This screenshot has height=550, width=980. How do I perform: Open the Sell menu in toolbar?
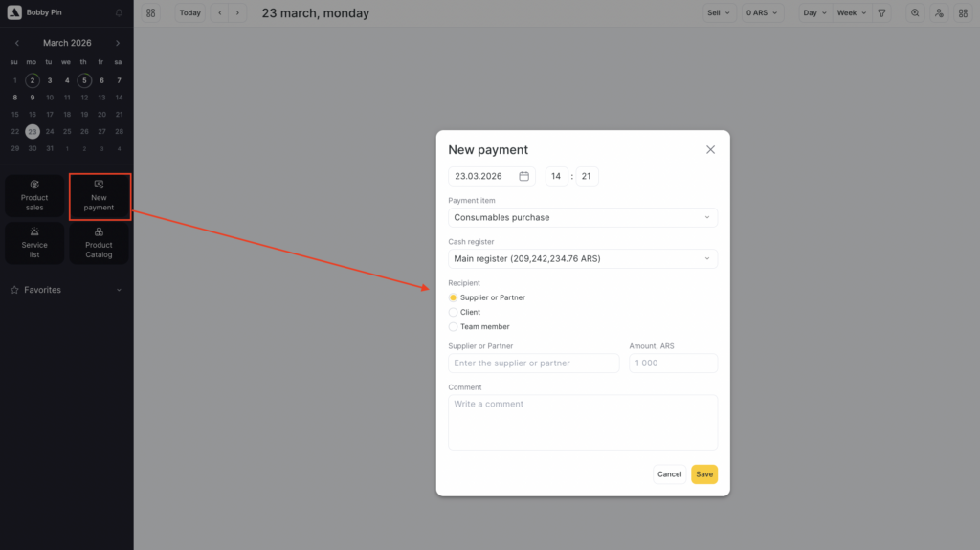(719, 13)
